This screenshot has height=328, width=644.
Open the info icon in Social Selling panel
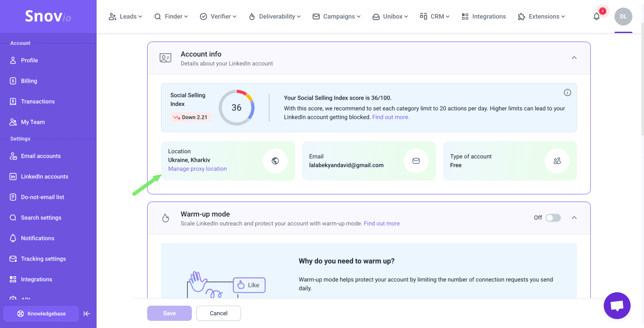pyautogui.click(x=567, y=93)
